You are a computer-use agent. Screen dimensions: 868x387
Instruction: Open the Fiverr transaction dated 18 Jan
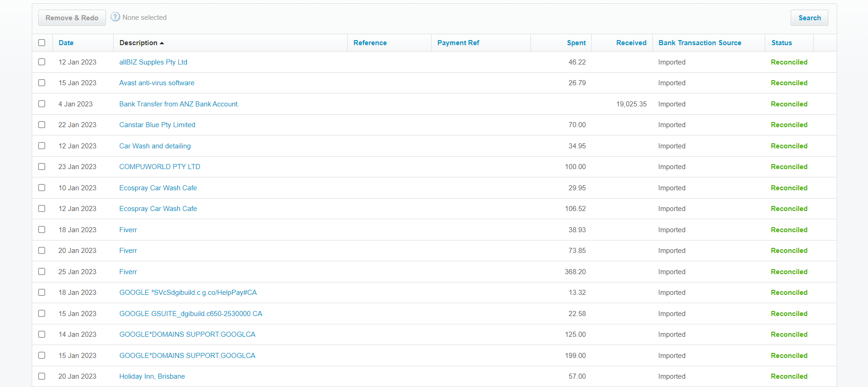point(128,230)
